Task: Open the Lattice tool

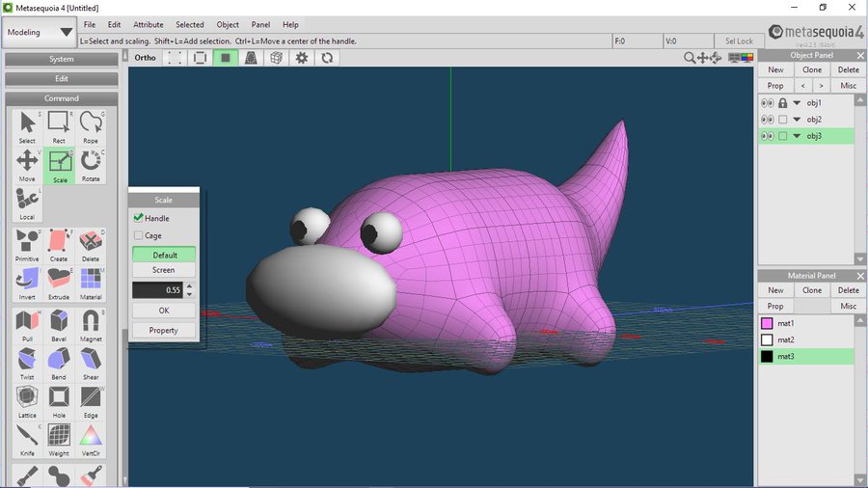Action: pos(27,402)
